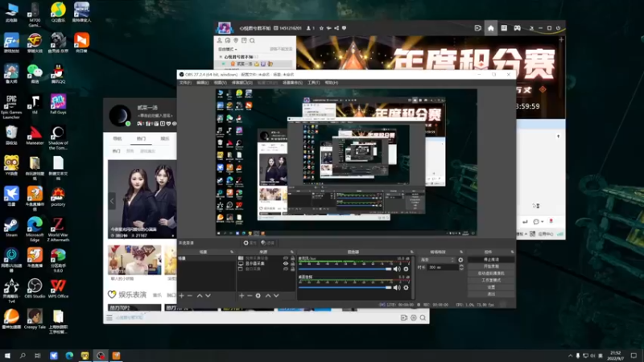This screenshot has height=362, width=644.
Task: Click the search icon in YY bottom bar
Action: click(x=423, y=318)
